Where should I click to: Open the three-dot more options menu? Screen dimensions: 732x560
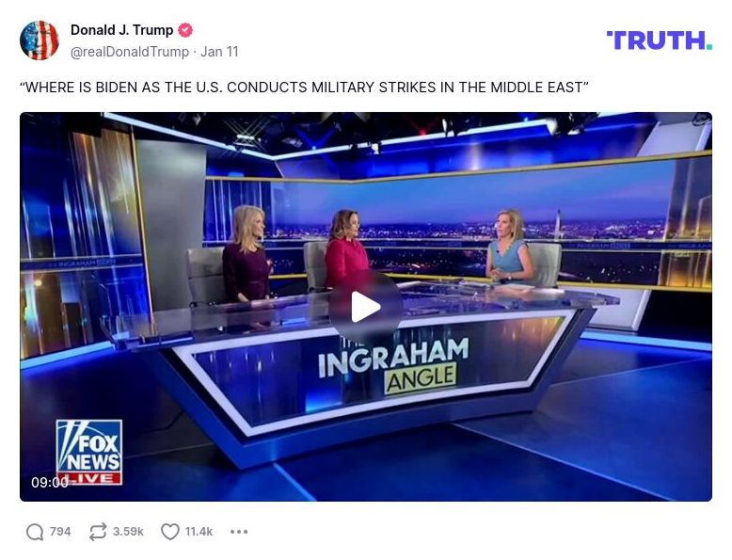tap(239, 532)
